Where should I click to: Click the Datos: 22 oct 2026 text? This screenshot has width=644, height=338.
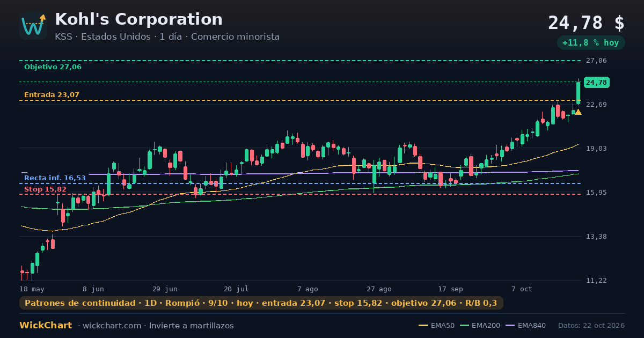[591, 326]
